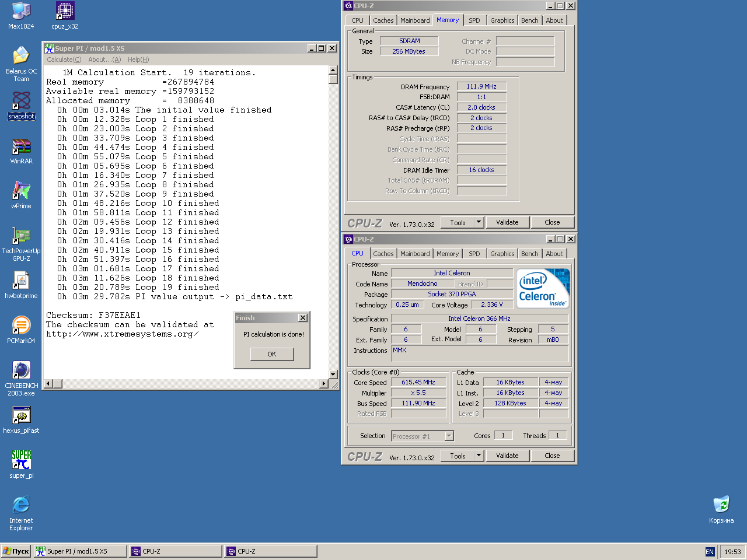The height and width of the screenshot is (560, 747).
Task: Click the 256 MBytes memory size value
Action: (x=409, y=51)
